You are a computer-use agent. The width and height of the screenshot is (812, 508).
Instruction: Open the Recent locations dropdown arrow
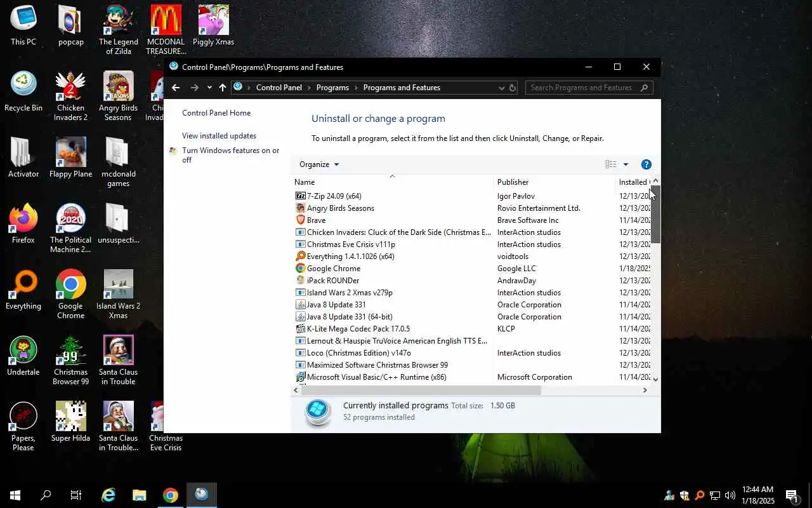point(209,88)
